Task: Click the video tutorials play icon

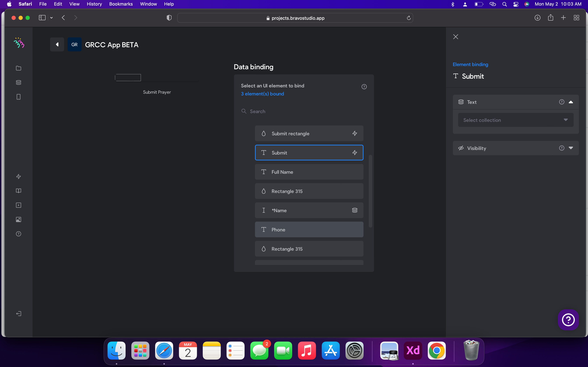Action: point(19,205)
